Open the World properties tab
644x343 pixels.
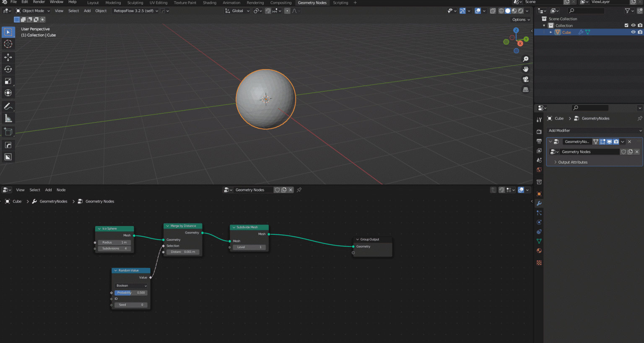click(539, 169)
